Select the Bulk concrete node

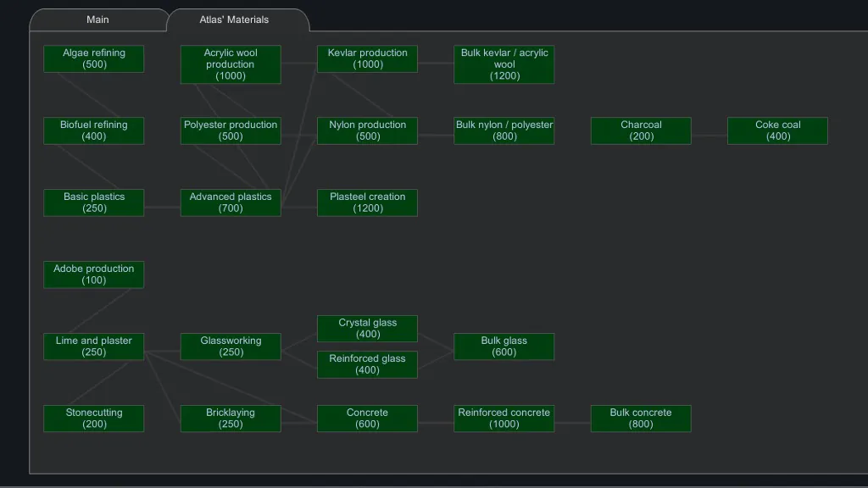pos(641,419)
